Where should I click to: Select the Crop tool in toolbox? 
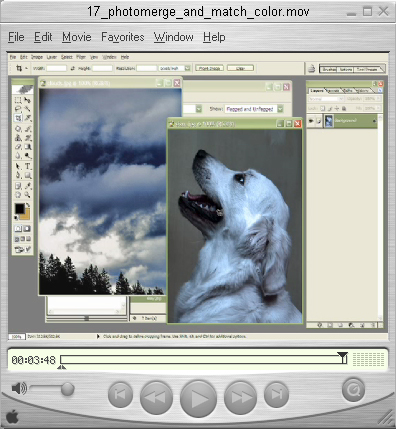point(18,117)
